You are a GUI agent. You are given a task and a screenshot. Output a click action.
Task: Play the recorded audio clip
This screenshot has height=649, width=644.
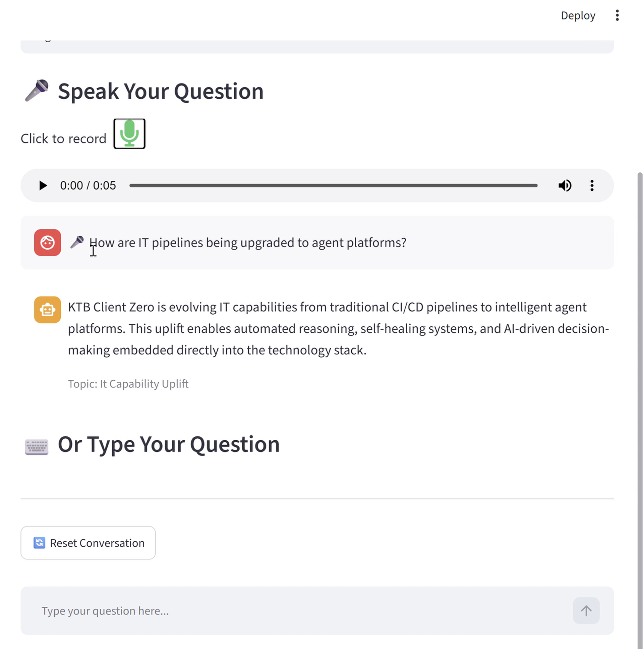click(x=43, y=185)
